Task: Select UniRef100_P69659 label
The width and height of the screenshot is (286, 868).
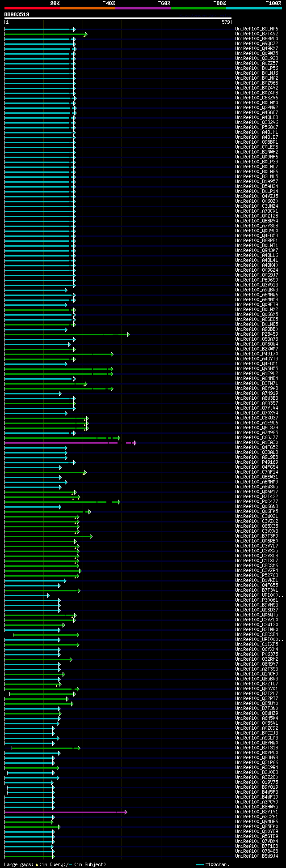Action: 257,280
